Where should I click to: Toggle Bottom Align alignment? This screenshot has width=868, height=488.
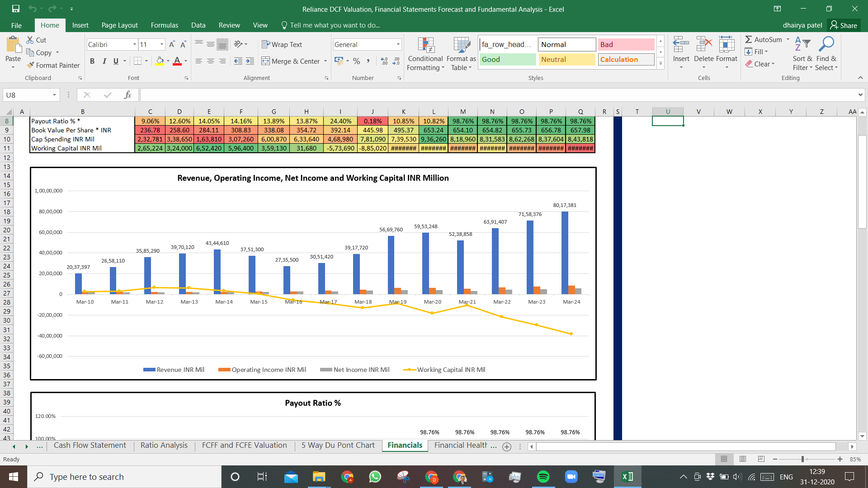(x=222, y=44)
